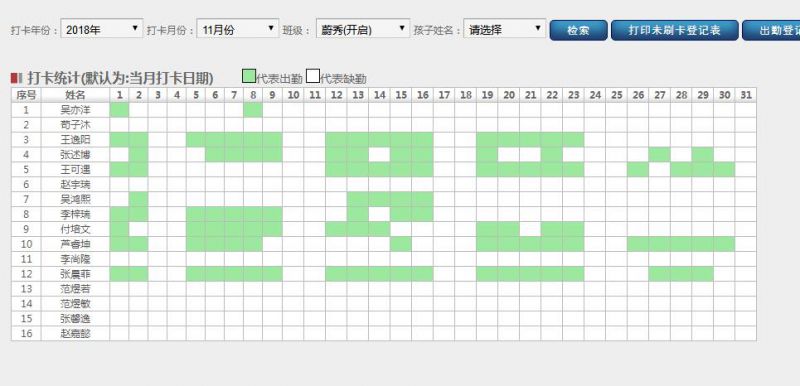The width and height of the screenshot is (800, 386).
Task: Select the day 31 column header
Action: [x=746, y=95]
